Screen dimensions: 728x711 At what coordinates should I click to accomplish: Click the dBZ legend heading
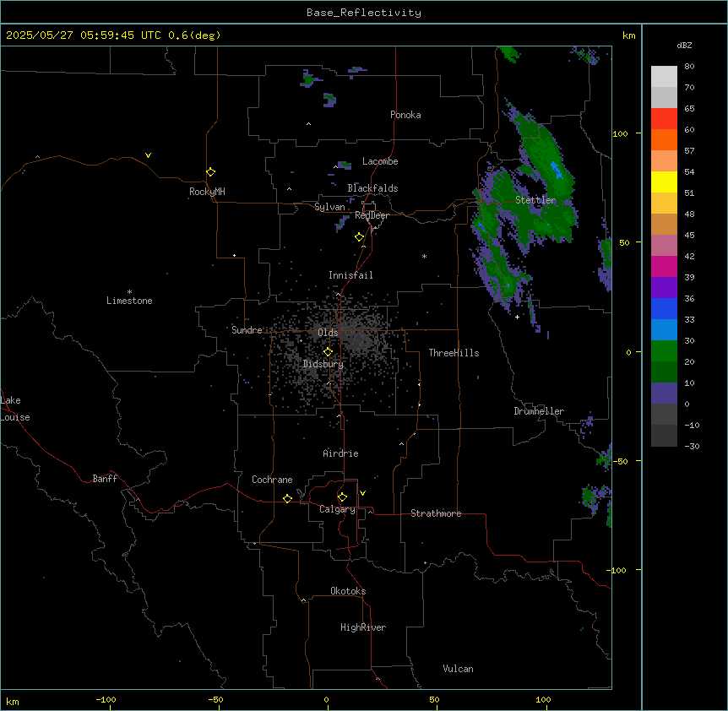(684, 46)
